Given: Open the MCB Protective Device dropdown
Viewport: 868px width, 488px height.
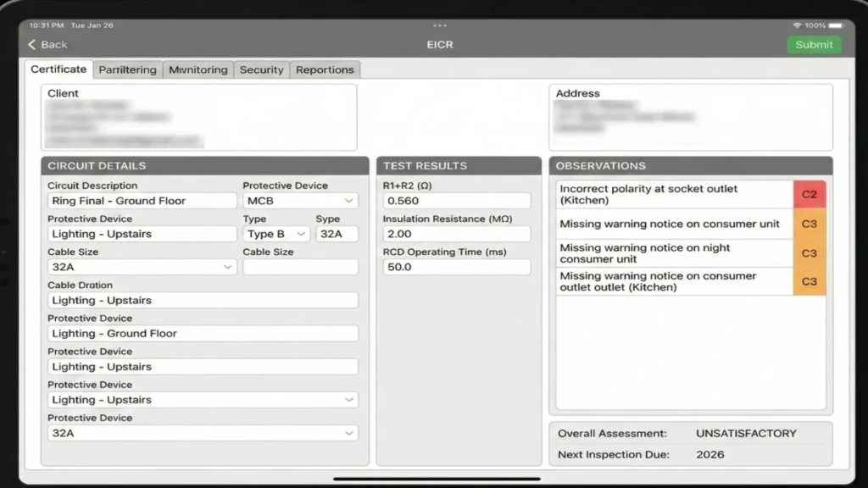Looking at the screenshot, I should (x=299, y=201).
